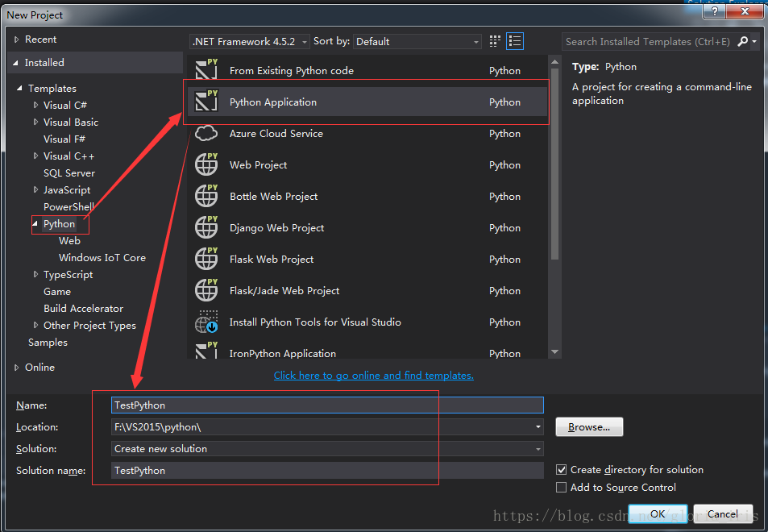
Task: Click template list scrollbar down arrow
Action: (555, 351)
